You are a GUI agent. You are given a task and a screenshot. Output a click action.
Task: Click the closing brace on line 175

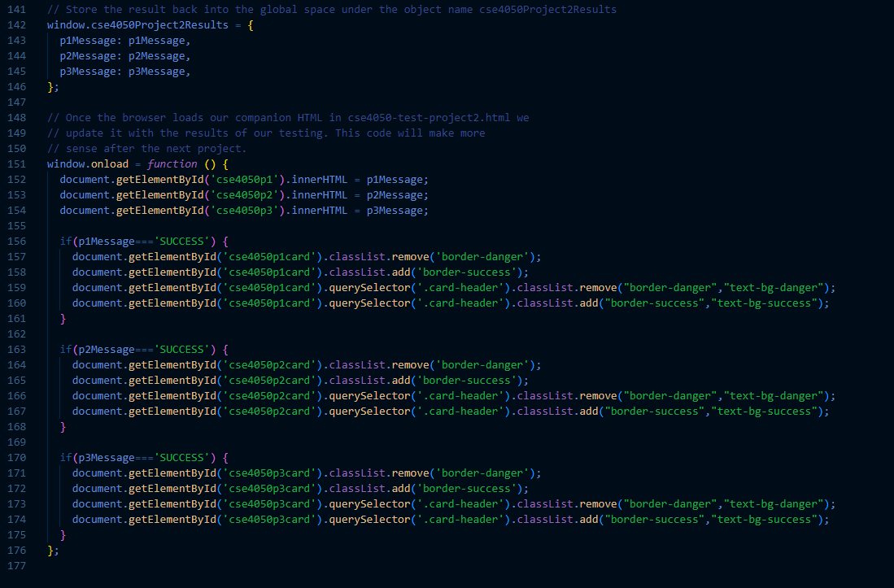(63, 535)
